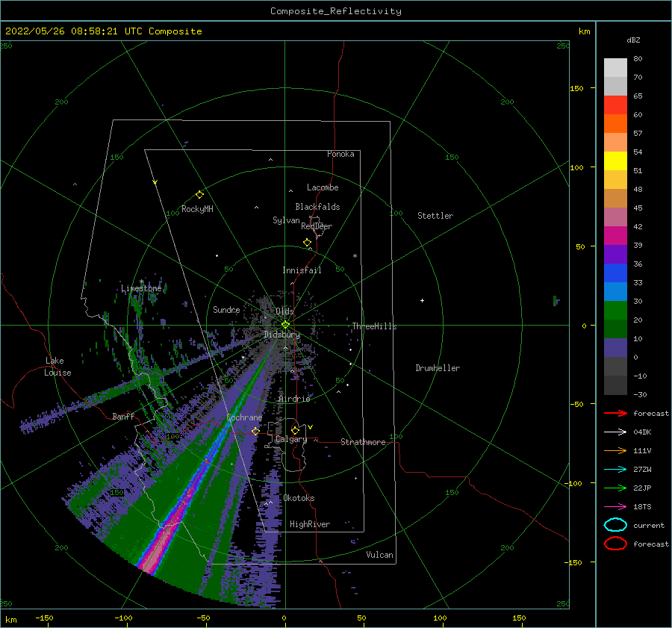Click the yellow 54 dBZ color swatch
The height and width of the screenshot is (628, 672).
click(x=615, y=161)
